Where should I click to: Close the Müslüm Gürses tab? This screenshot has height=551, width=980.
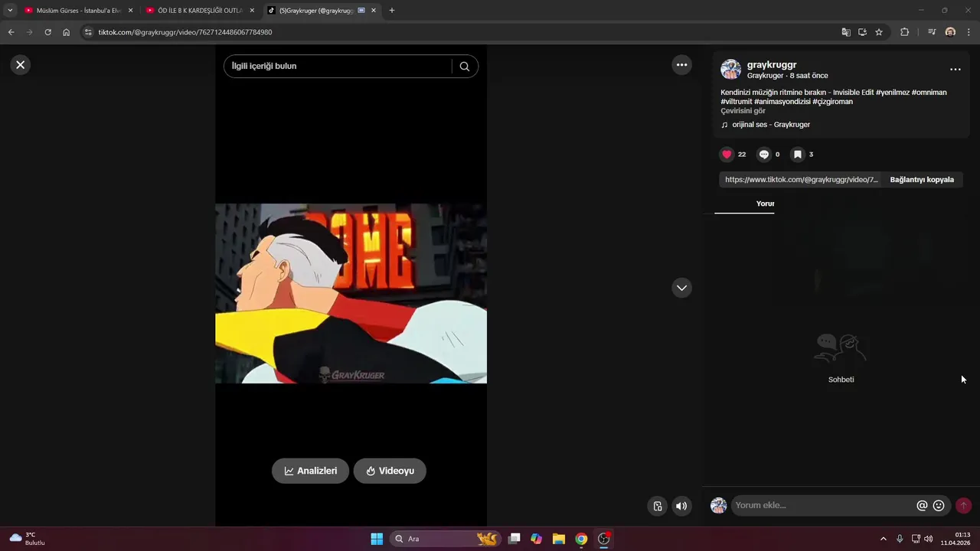(130, 11)
